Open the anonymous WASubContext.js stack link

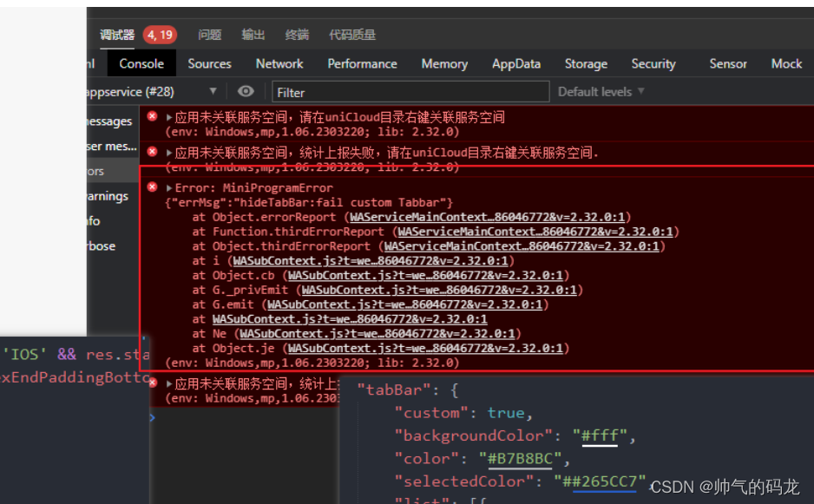pos(350,318)
